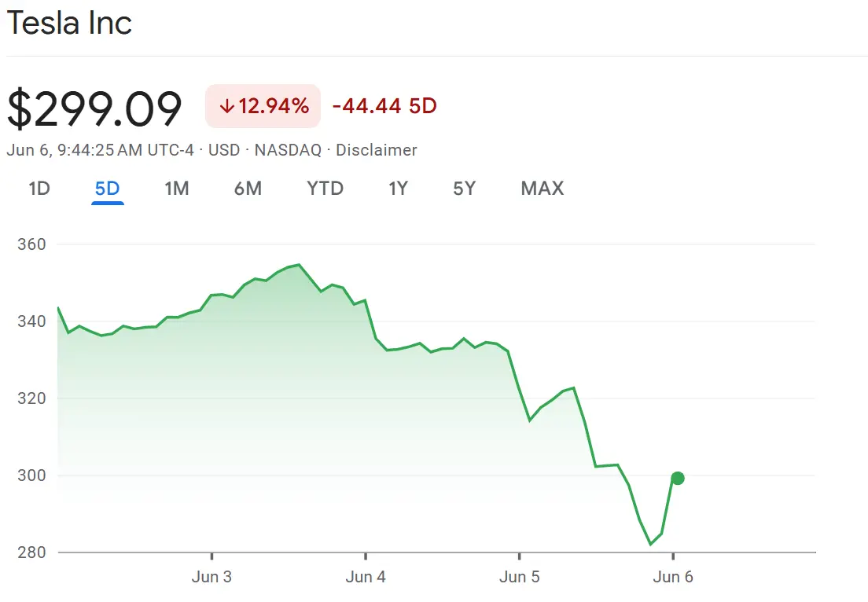
Task: Open the 6M chart view
Action: tap(248, 189)
